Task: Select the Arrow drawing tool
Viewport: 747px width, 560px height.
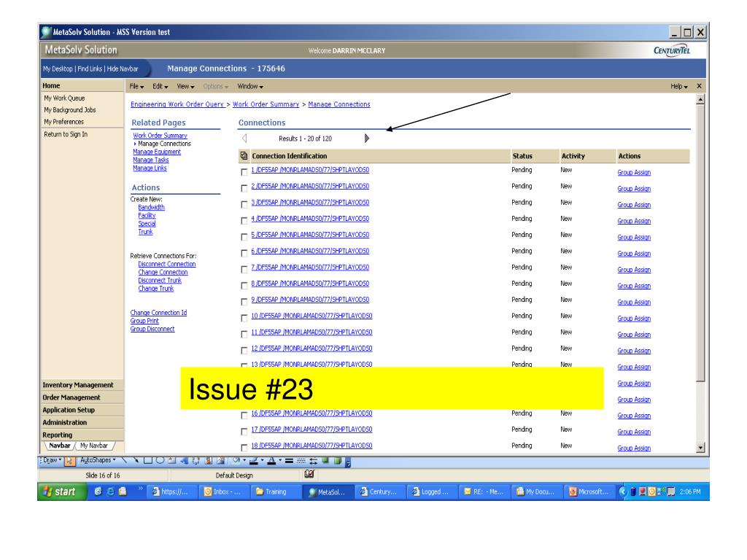Action: point(136,461)
